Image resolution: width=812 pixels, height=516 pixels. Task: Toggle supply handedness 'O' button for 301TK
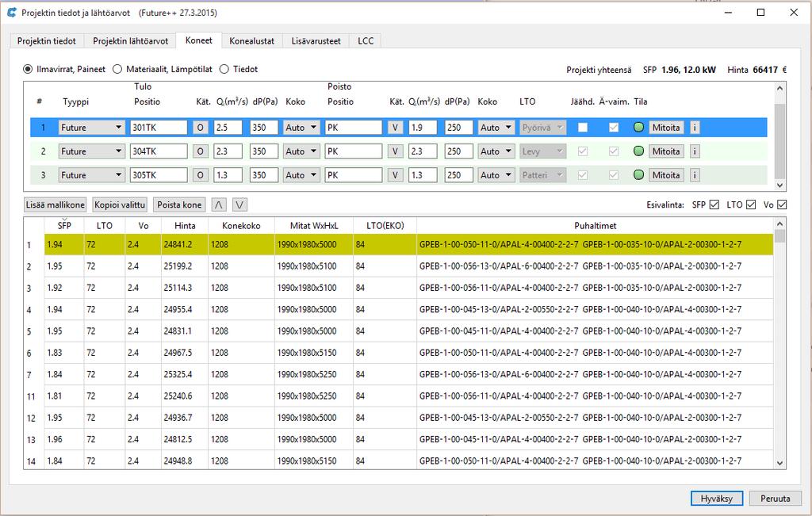(201, 128)
